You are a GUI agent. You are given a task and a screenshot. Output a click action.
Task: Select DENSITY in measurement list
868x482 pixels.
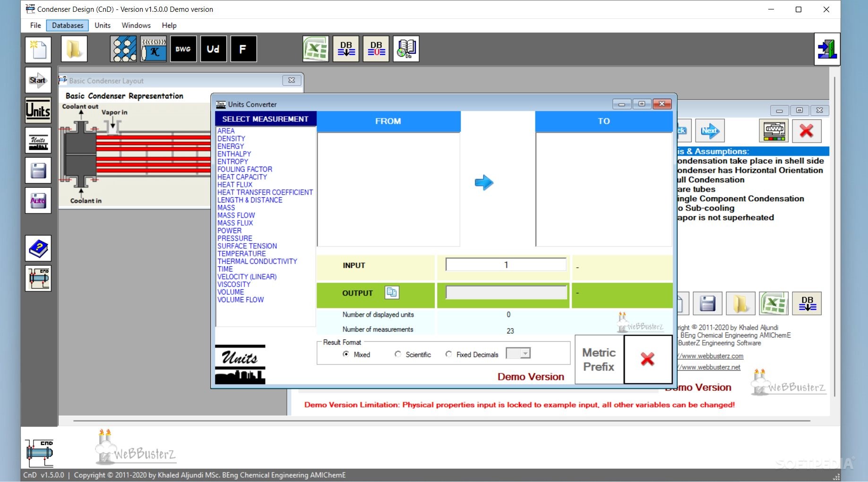[x=231, y=139]
